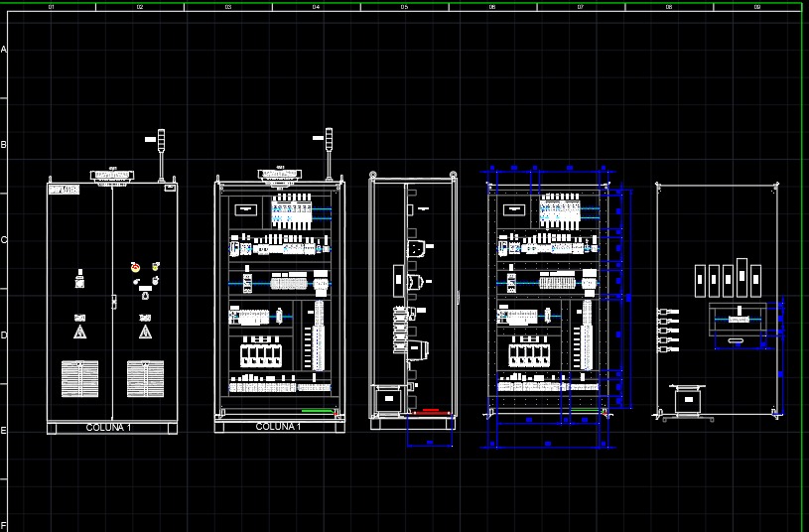This screenshot has height=532, width=809.
Task: Click the left ventilation grille on closed cabinet
Action: (x=79, y=378)
